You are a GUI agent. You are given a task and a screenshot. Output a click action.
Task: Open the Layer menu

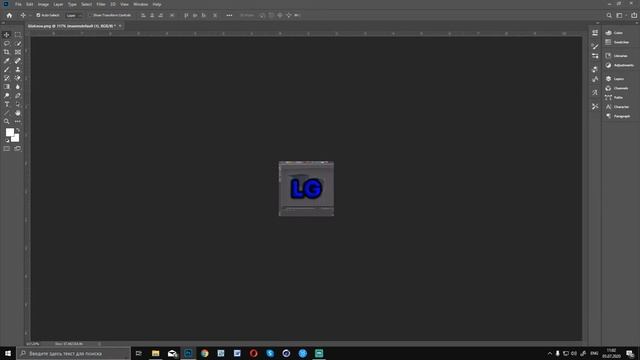tap(58, 4)
